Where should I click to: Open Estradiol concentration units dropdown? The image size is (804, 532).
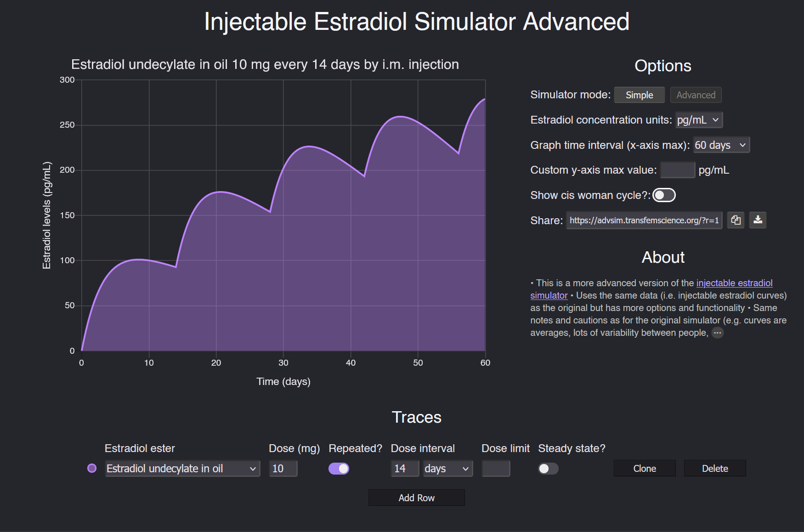pos(699,120)
